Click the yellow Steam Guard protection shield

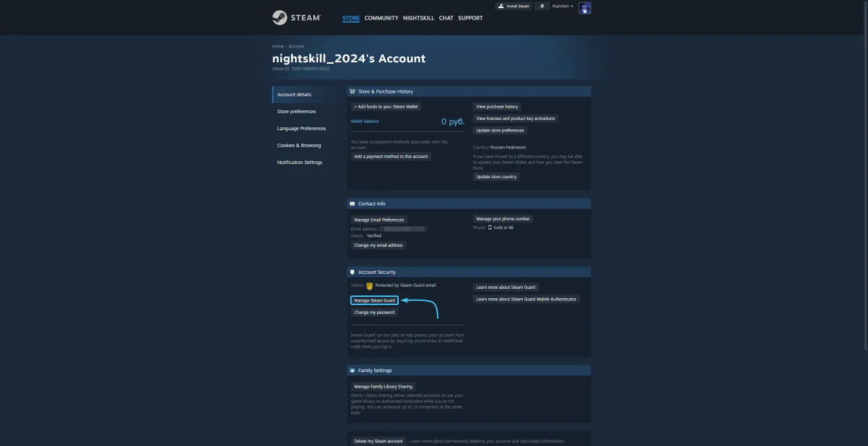[370, 285]
